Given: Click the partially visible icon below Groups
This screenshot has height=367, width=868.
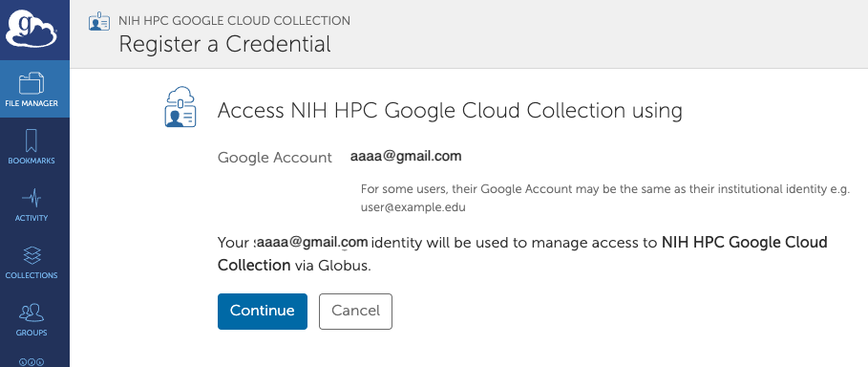Looking at the screenshot, I should coord(31,362).
